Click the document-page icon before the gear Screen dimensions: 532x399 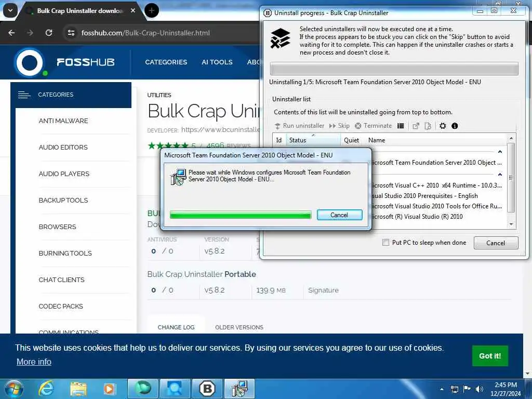(428, 126)
